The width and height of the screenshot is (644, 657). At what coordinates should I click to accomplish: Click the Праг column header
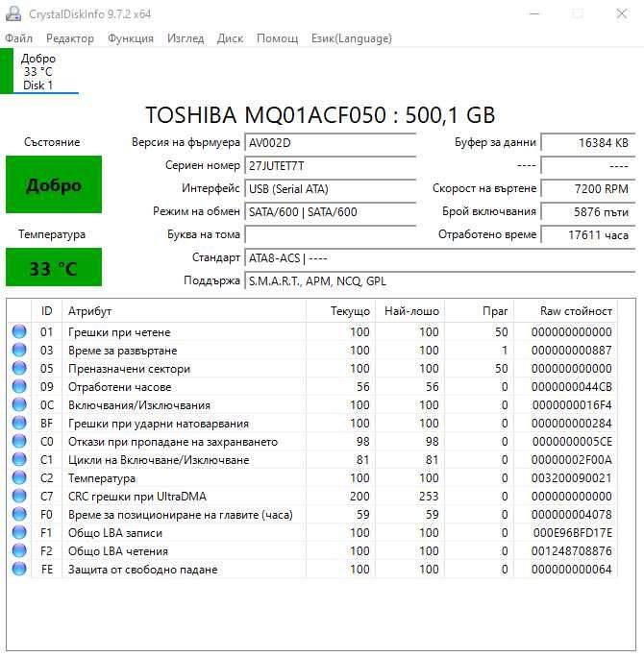click(x=480, y=311)
